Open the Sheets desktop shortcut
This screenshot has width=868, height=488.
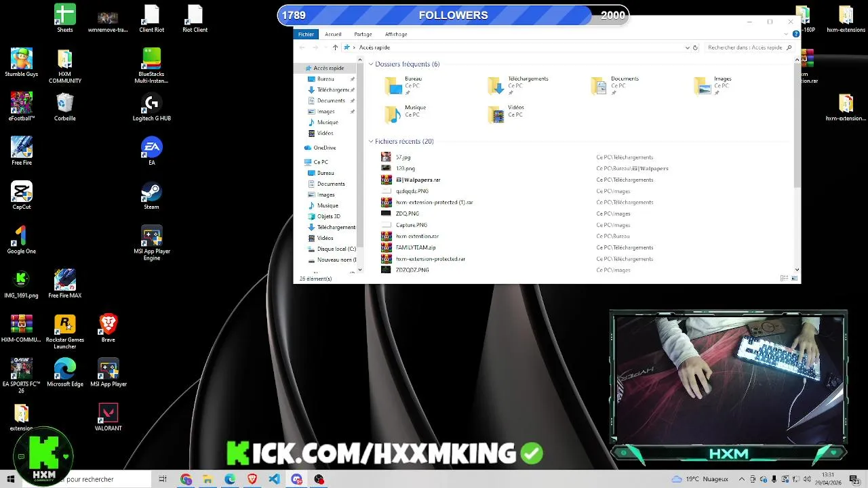point(65,18)
